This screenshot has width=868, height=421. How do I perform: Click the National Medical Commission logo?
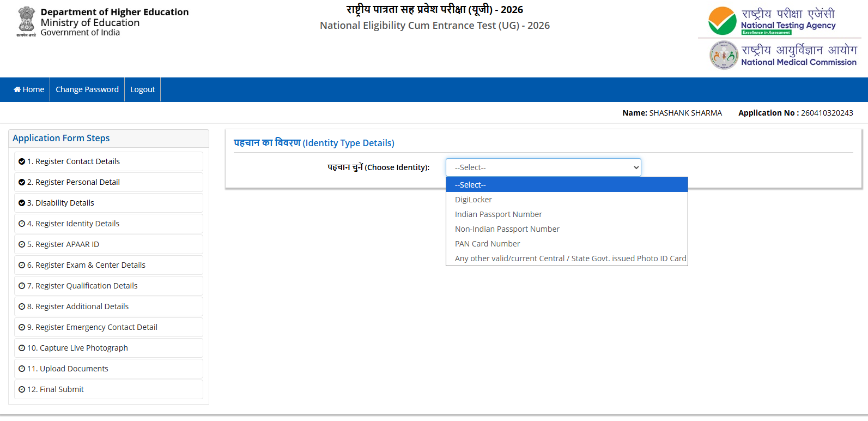pos(724,56)
